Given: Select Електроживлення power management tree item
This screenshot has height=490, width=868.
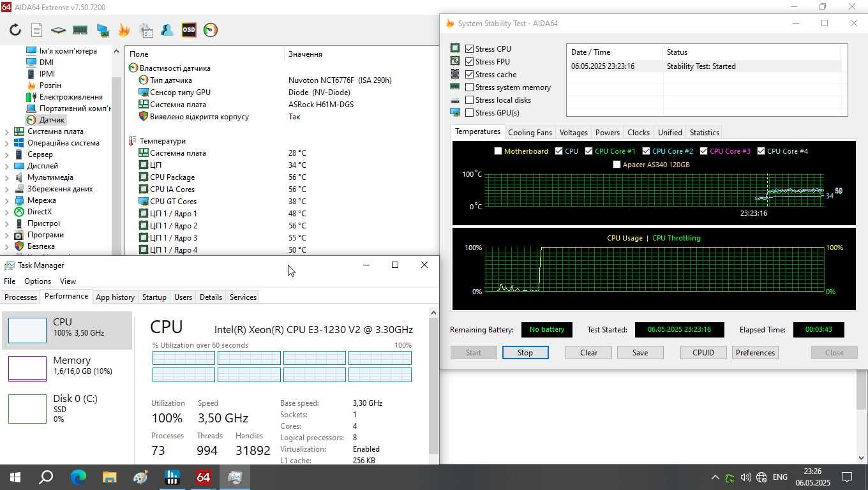Looking at the screenshot, I should click(x=71, y=97).
